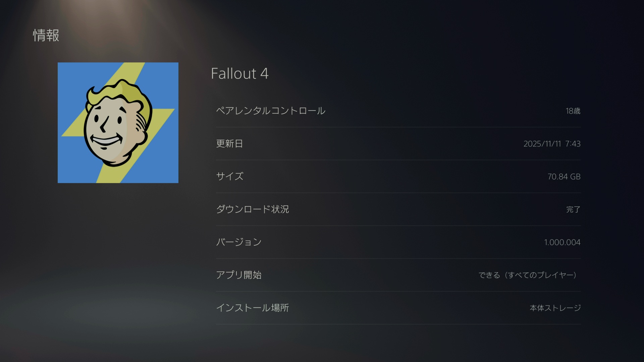The image size is (644, 362).
Task: Select the アプリ開始 row label
Action: [x=239, y=275]
